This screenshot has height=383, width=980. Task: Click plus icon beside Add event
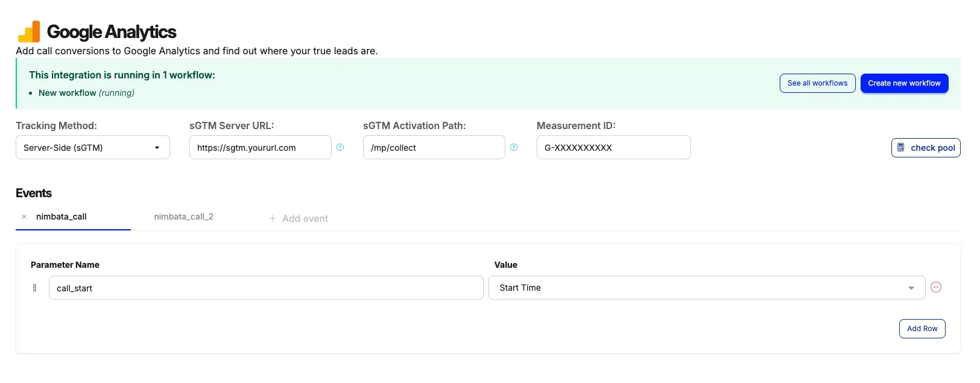[273, 218]
